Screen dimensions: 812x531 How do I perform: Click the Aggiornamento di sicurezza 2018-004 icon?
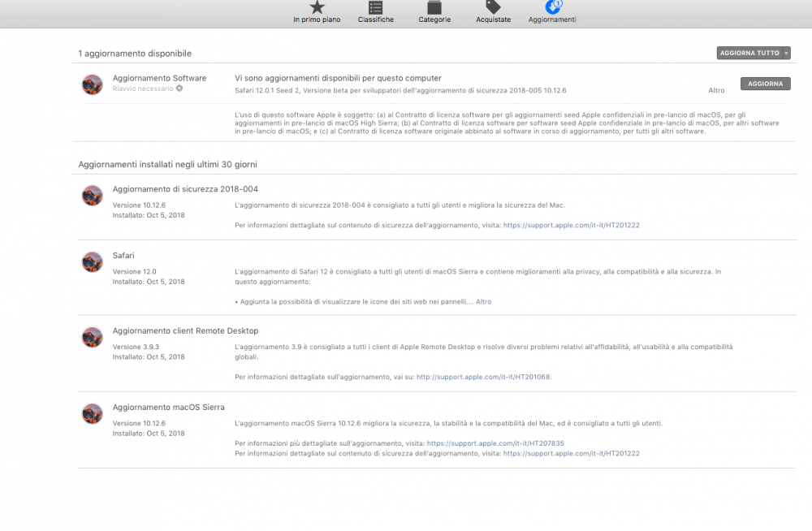tap(93, 196)
